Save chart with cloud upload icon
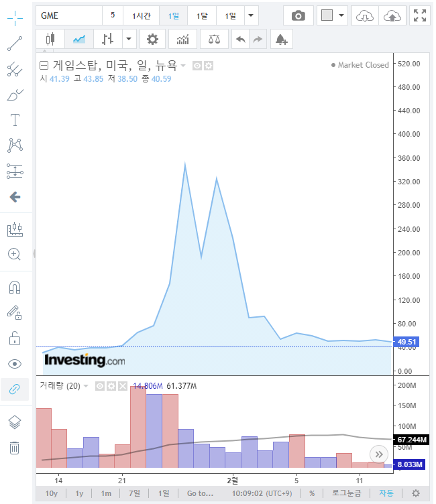The height and width of the screenshot is (504, 436). click(x=392, y=15)
